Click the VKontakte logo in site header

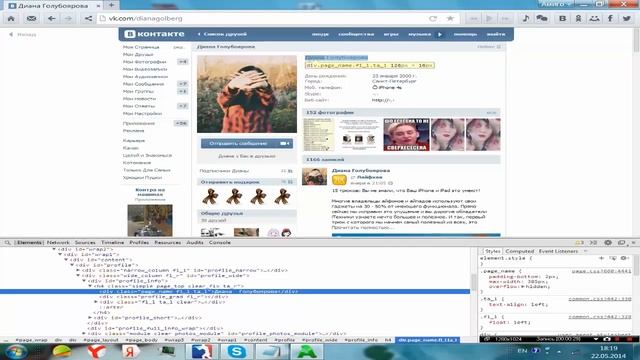pyautogui.click(x=155, y=34)
